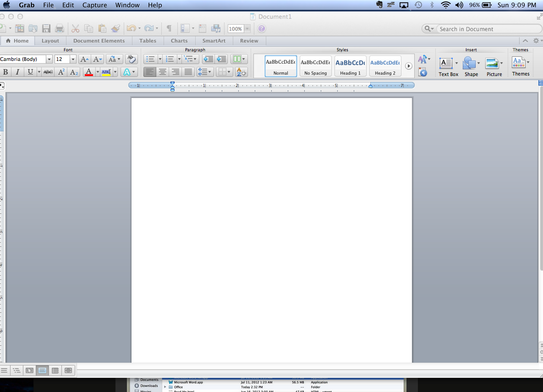
Task: Click the Superscript icon
Action: [61, 72]
